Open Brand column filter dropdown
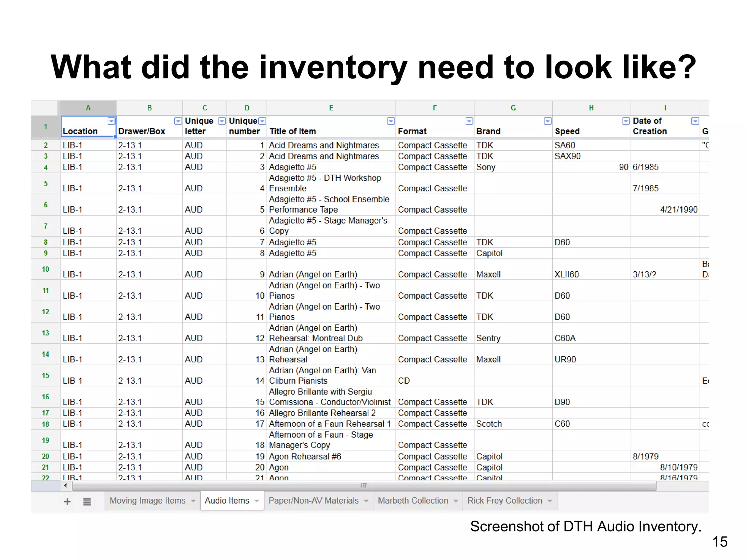747x560 pixels. click(547, 121)
